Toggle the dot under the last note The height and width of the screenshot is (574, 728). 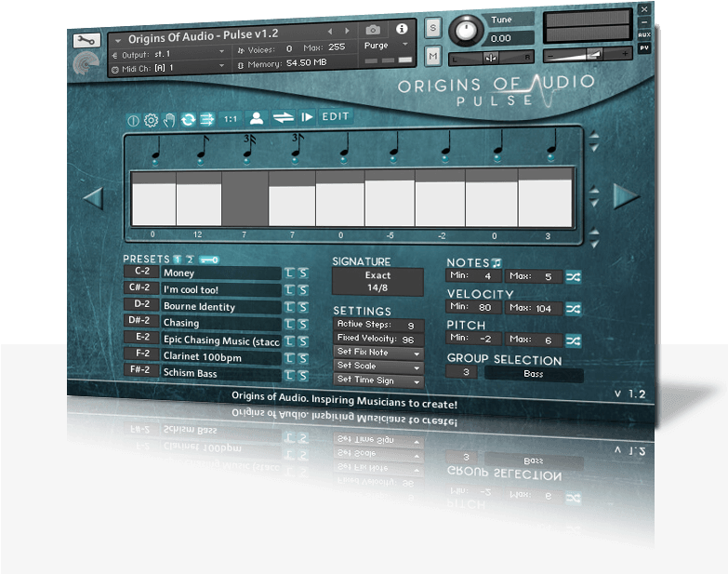point(550,157)
